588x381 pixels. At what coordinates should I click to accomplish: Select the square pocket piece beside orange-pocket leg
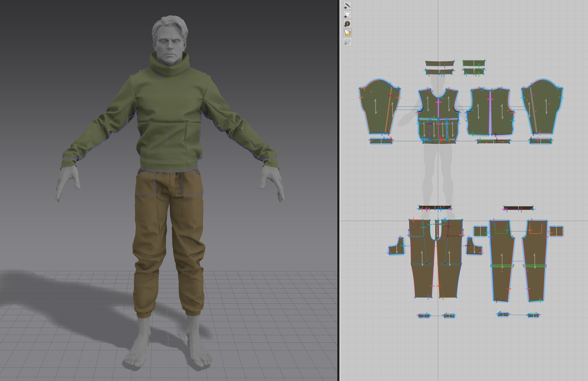point(556,231)
